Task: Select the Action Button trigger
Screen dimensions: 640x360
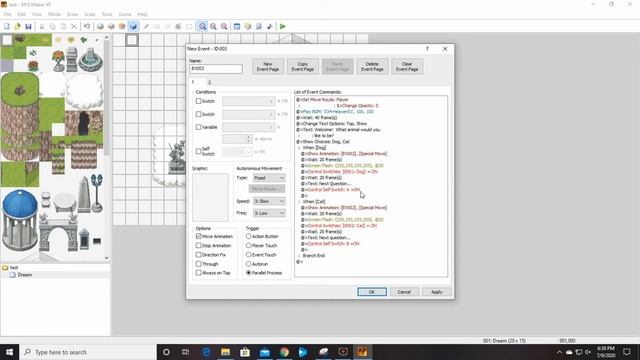Action: click(248, 236)
